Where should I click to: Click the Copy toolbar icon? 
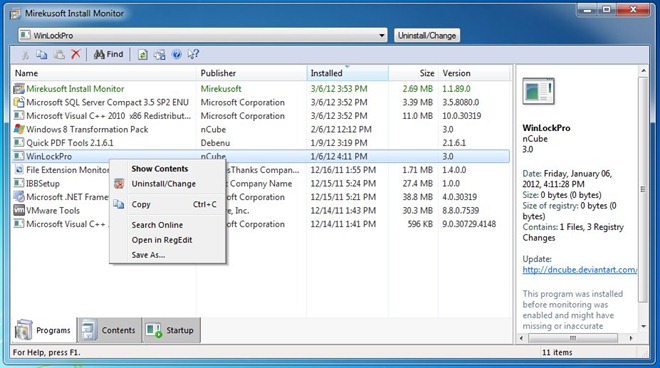(x=41, y=55)
